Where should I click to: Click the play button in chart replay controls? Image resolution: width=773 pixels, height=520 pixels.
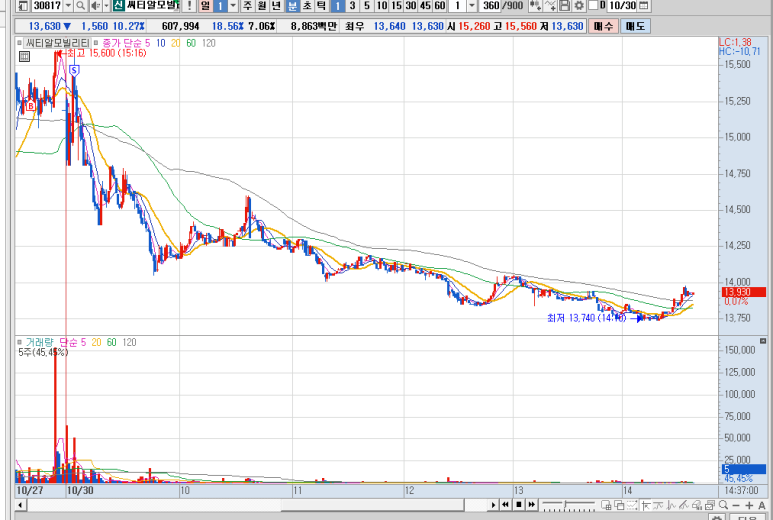(x=493, y=505)
